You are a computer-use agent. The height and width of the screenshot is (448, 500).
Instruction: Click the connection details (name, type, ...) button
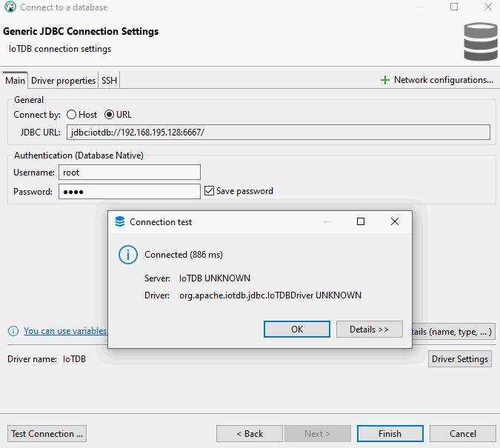pos(453,332)
